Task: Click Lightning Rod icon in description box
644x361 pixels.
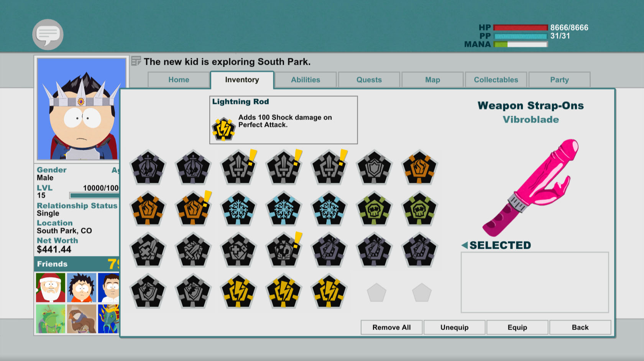Action: pyautogui.click(x=223, y=129)
